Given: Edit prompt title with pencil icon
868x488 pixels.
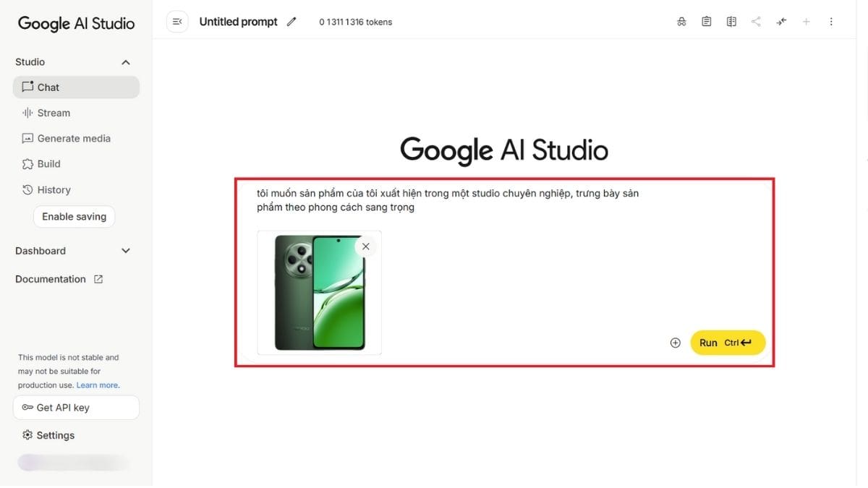Looking at the screenshot, I should pos(292,22).
